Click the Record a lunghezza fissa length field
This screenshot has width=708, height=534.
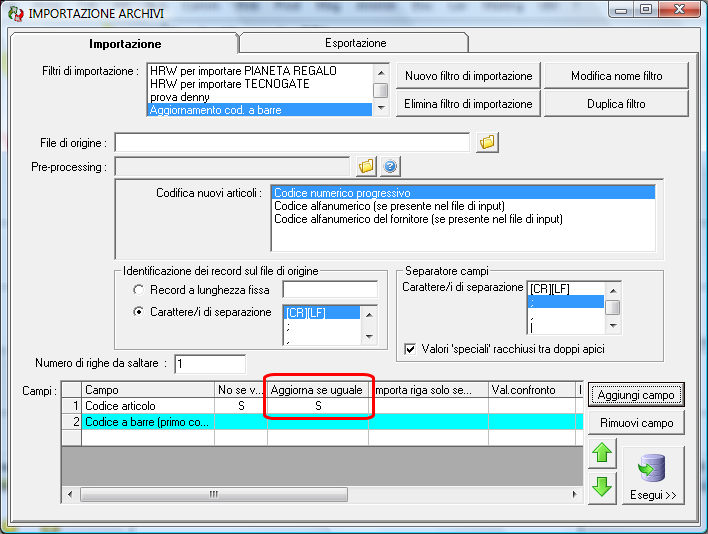330,289
